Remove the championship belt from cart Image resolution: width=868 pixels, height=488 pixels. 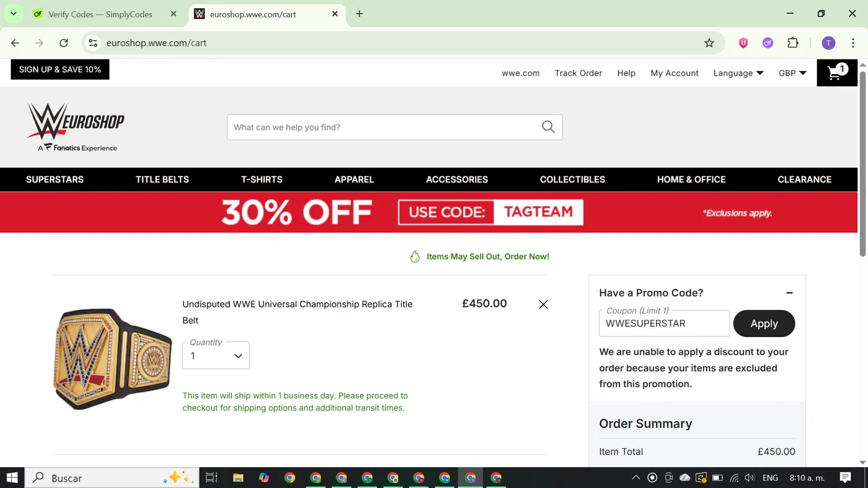(543, 304)
